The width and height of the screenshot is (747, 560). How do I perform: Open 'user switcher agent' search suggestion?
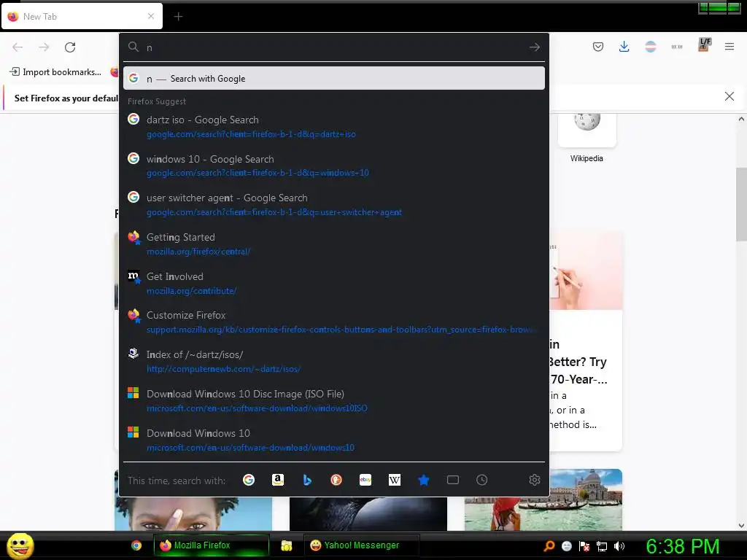pyautogui.click(x=334, y=205)
